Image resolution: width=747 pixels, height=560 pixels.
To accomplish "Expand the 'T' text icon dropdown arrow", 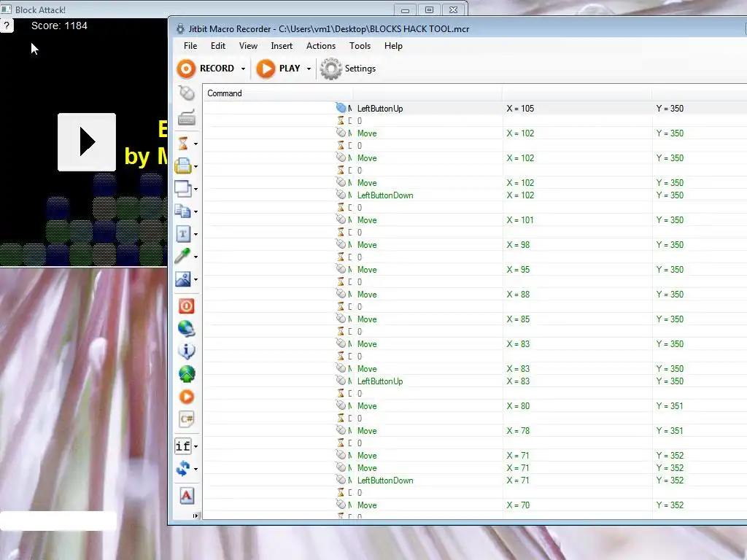I will pyautogui.click(x=196, y=234).
